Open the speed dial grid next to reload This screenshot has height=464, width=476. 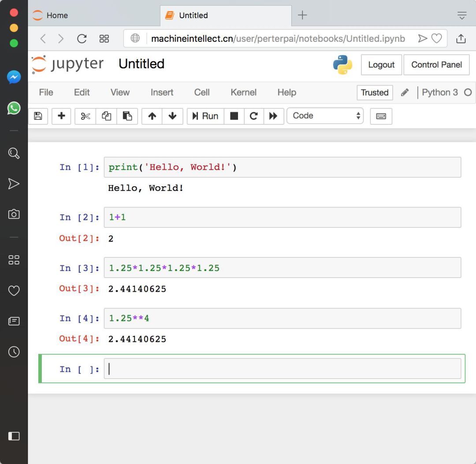[x=104, y=38]
